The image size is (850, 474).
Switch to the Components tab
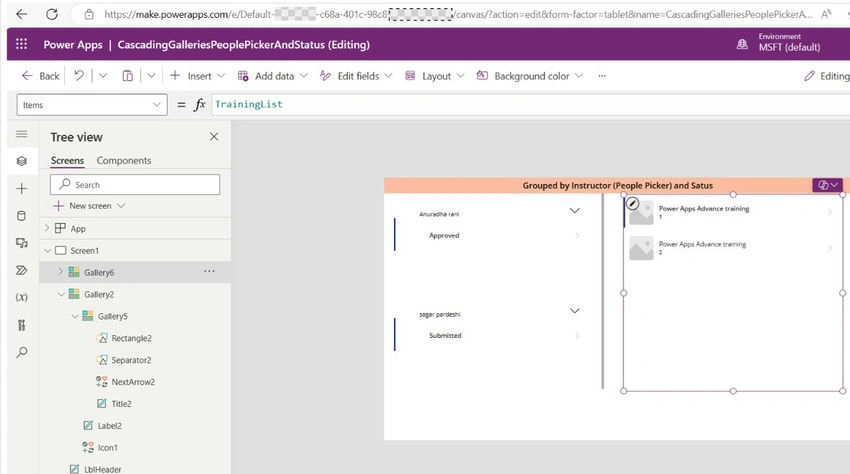(x=124, y=161)
